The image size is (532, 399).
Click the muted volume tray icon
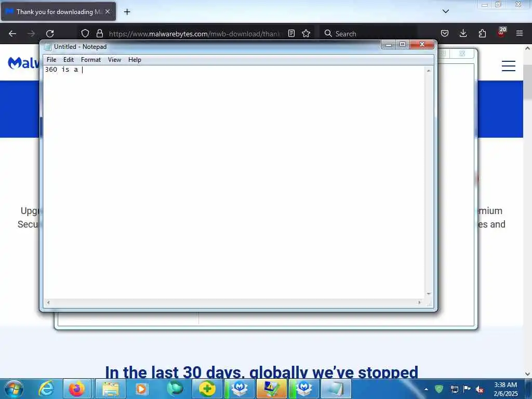coord(480,389)
